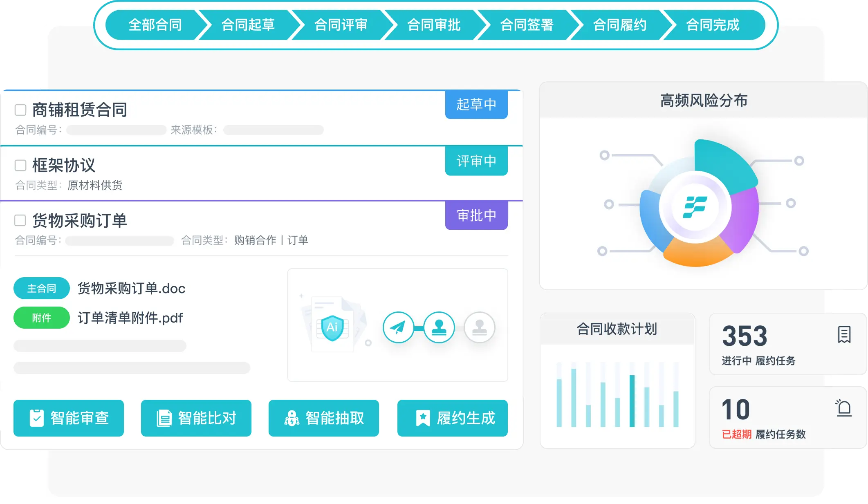This screenshot has height=504, width=868.
Task: Run 智能抽取 smart extraction
Action: click(x=324, y=418)
